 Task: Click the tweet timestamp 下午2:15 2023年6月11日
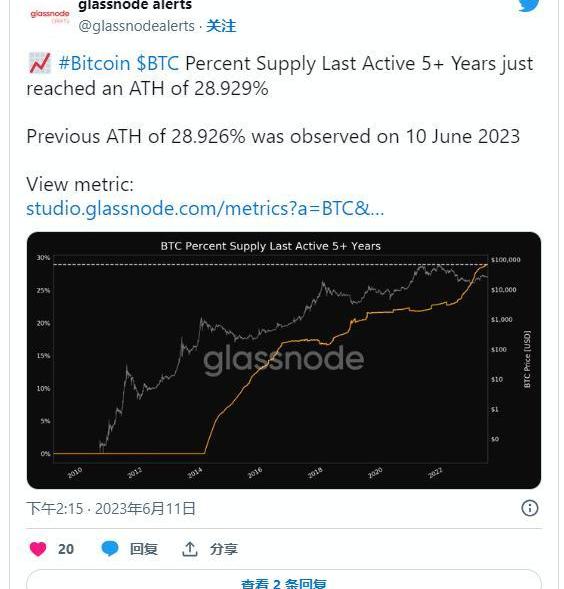point(111,509)
